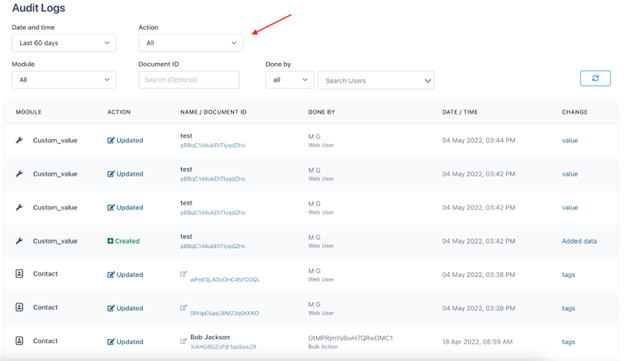
Task: Click the DATE / TIME column header
Action: coord(460,112)
